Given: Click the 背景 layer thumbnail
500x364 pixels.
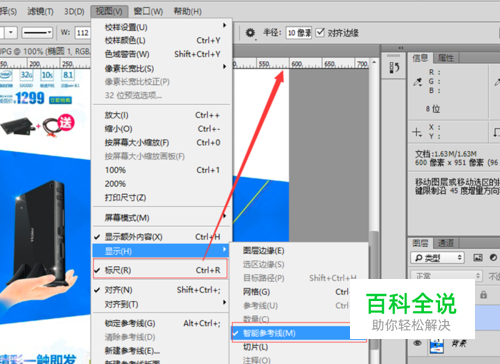Looking at the screenshot, I should [x=437, y=345].
